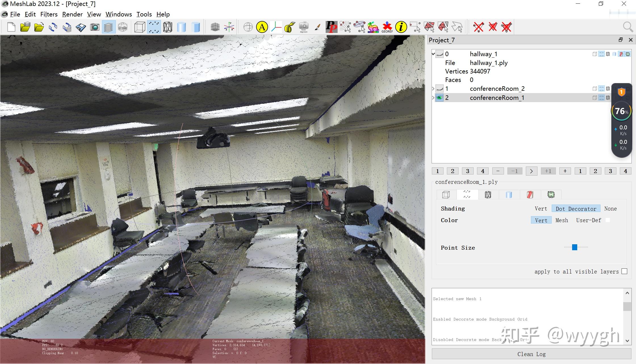Check 'apply to all visible layers' box
Image resolution: width=636 pixels, height=364 pixels.
coord(624,271)
